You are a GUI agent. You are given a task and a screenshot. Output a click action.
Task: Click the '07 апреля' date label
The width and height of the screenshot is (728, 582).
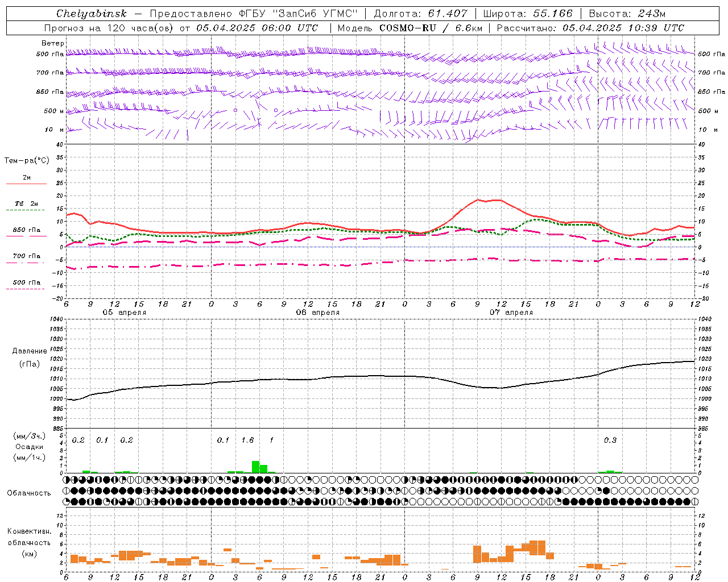coord(511,313)
